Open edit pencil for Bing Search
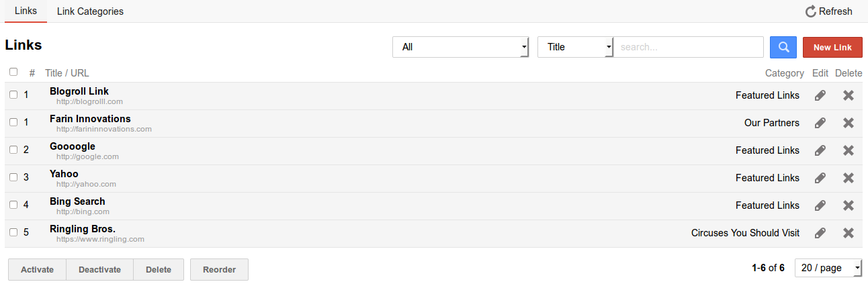 point(820,205)
